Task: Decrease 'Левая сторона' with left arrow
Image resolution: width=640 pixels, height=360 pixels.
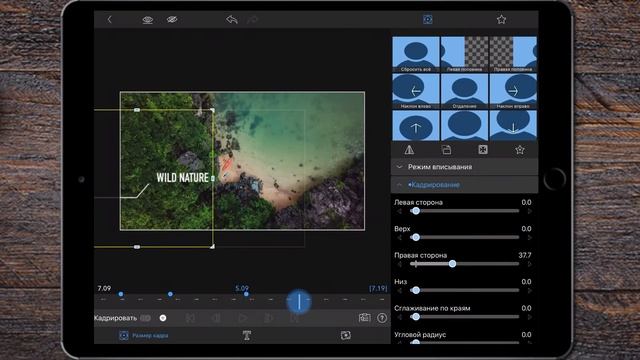Action: tap(400, 211)
